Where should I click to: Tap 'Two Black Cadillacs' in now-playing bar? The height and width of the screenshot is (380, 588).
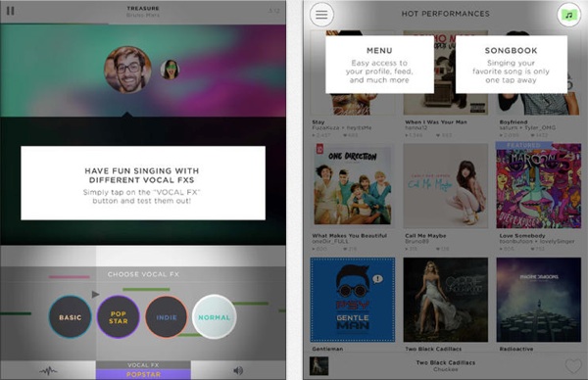tap(446, 362)
